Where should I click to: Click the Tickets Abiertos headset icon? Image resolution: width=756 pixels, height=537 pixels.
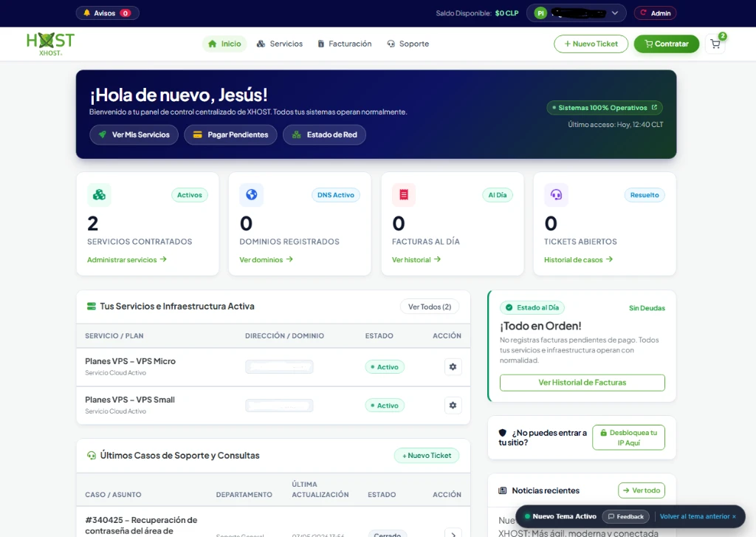pyautogui.click(x=557, y=195)
